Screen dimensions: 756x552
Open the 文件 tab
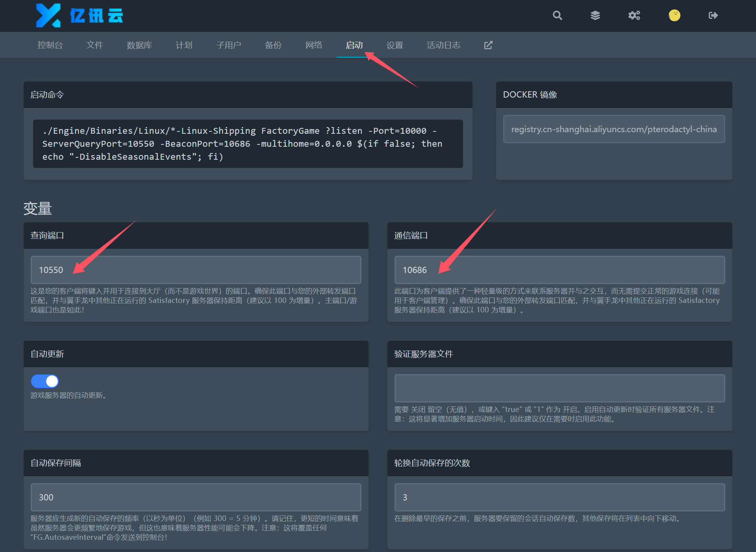coord(94,45)
